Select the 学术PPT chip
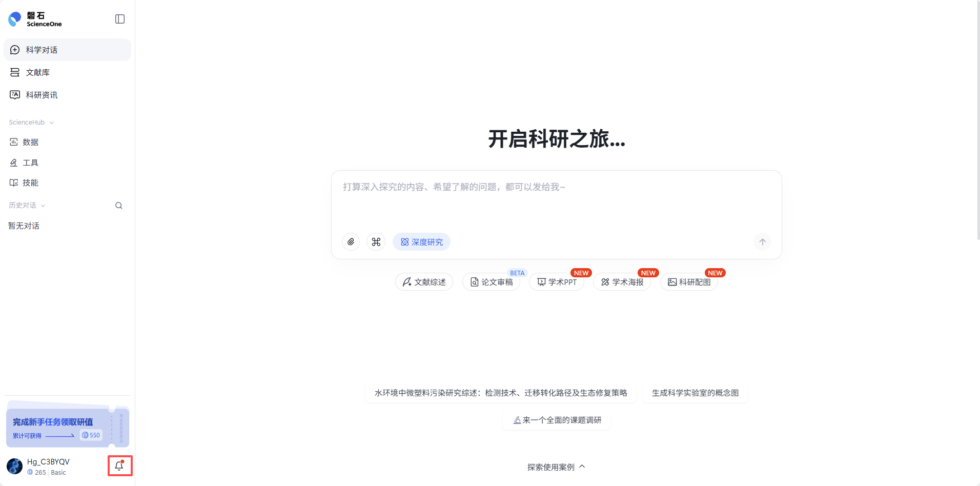The height and width of the screenshot is (486, 980). point(557,282)
